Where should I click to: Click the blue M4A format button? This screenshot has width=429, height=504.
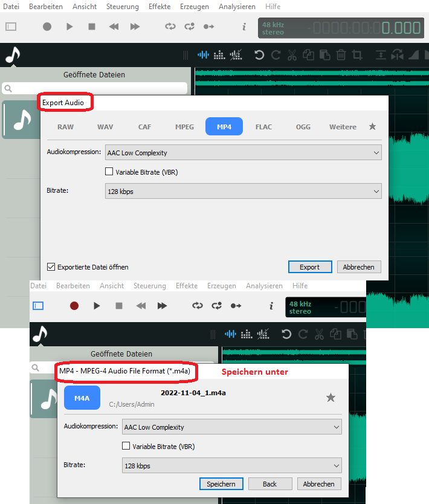82,398
